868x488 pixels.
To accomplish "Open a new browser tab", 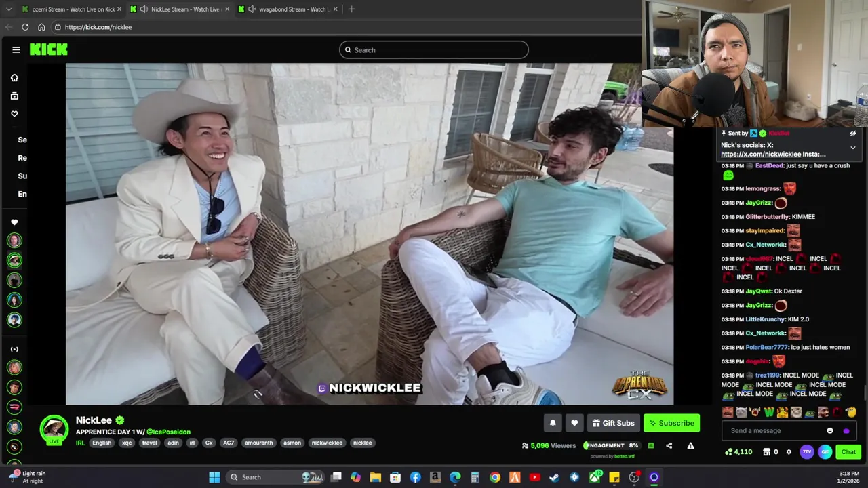I will coord(351,9).
